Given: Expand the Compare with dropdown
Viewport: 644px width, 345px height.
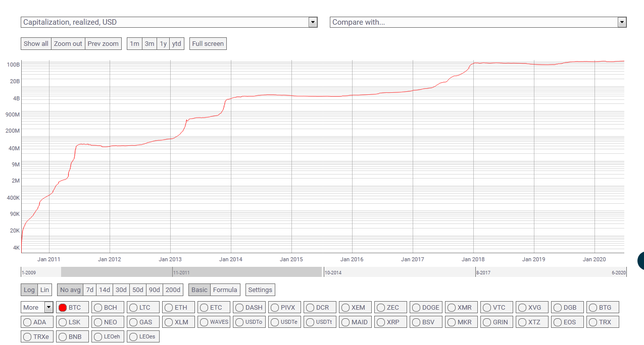Looking at the screenshot, I should click(x=478, y=22).
